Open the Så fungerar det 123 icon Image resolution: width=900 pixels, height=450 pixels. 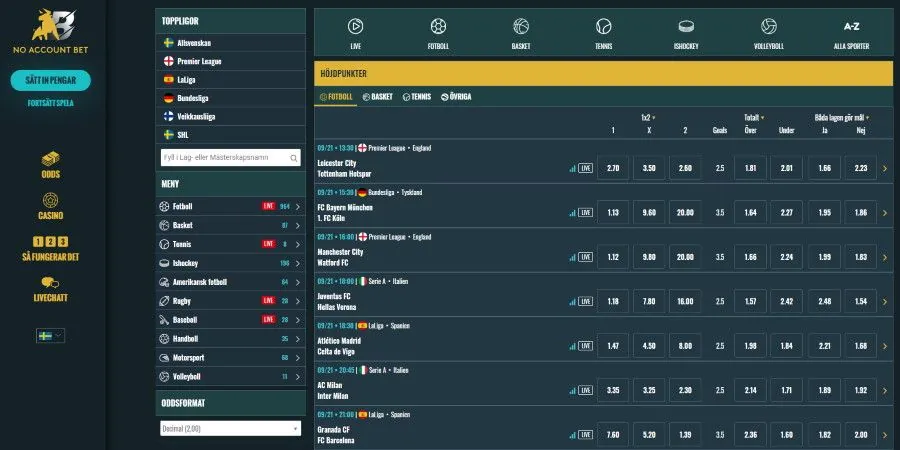coord(51,242)
